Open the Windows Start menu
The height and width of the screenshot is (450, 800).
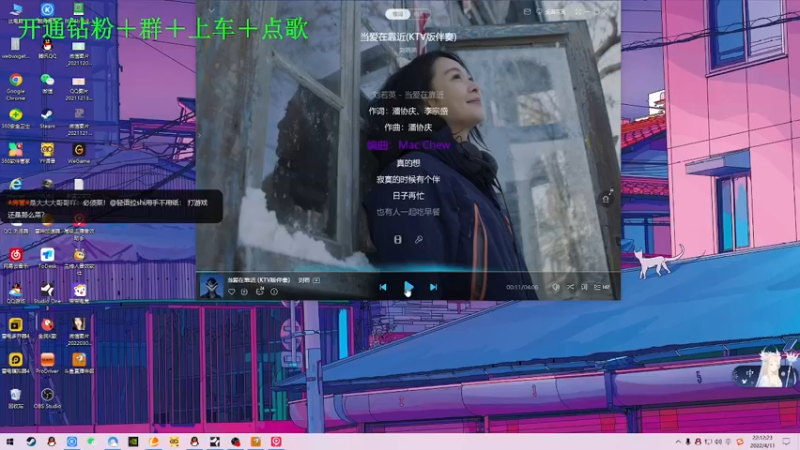point(10,441)
